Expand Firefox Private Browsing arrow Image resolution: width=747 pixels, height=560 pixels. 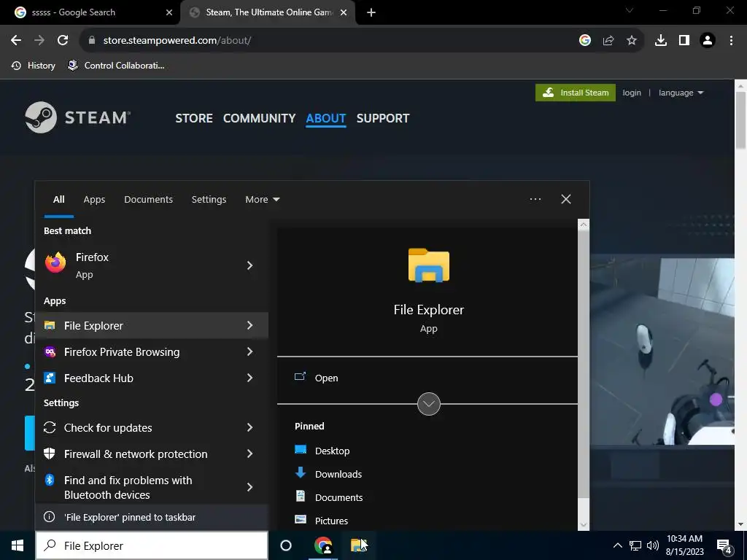(x=249, y=351)
